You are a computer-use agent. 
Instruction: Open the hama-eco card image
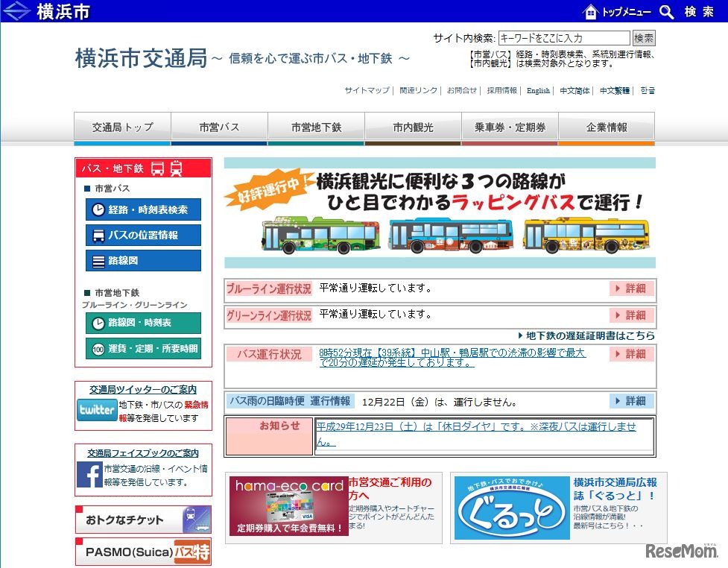coord(289,506)
